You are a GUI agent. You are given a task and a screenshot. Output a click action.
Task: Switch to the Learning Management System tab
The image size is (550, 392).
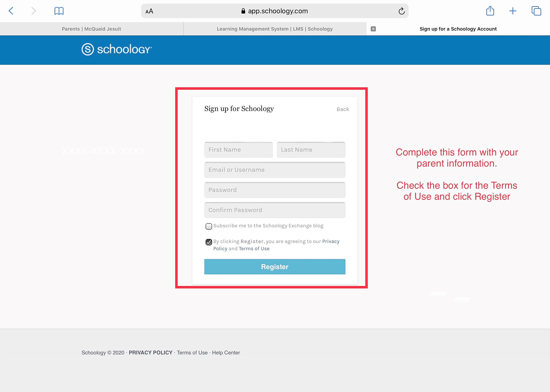click(275, 29)
